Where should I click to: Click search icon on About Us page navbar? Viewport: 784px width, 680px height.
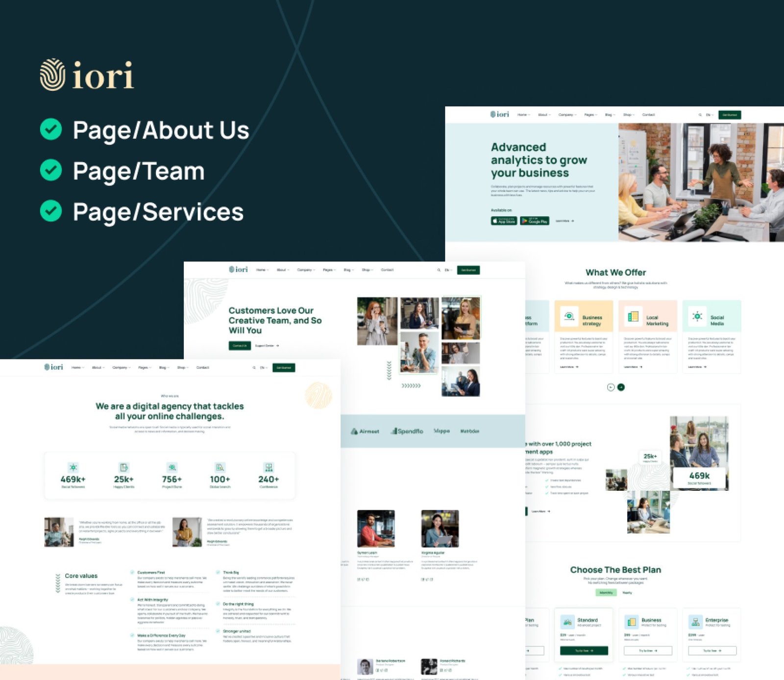[254, 368]
